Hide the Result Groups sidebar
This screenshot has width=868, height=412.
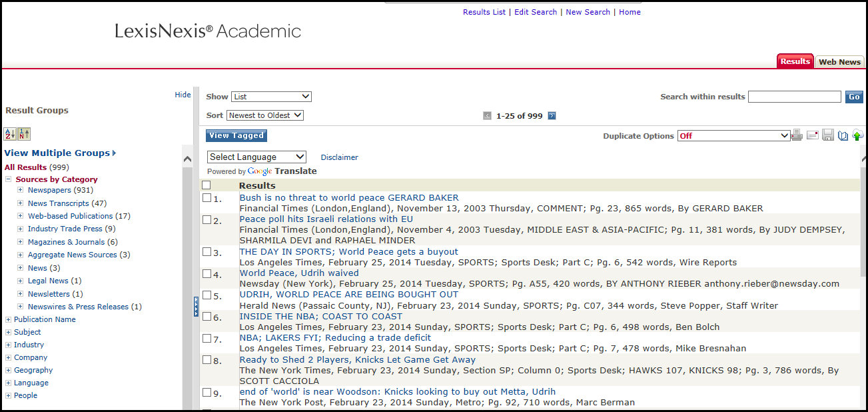183,95
